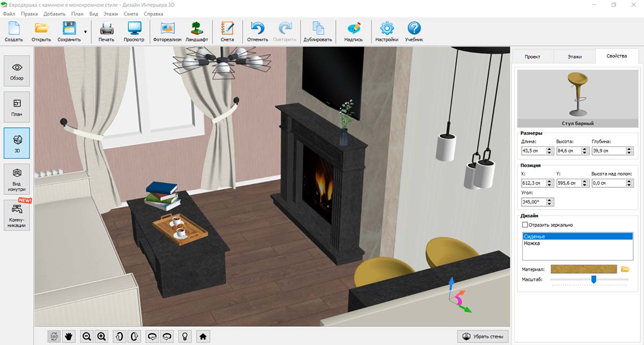Click the Масштаб slider handle
644x345 pixels.
(594, 279)
